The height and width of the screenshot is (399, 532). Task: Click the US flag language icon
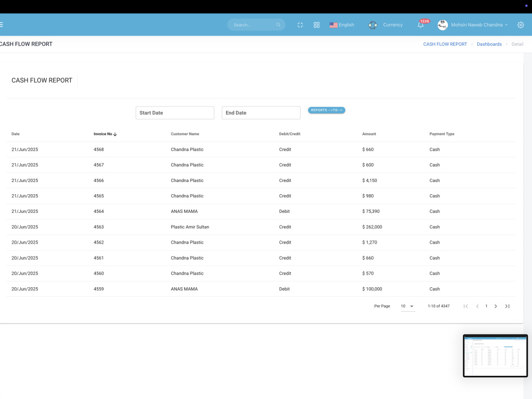(x=334, y=25)
